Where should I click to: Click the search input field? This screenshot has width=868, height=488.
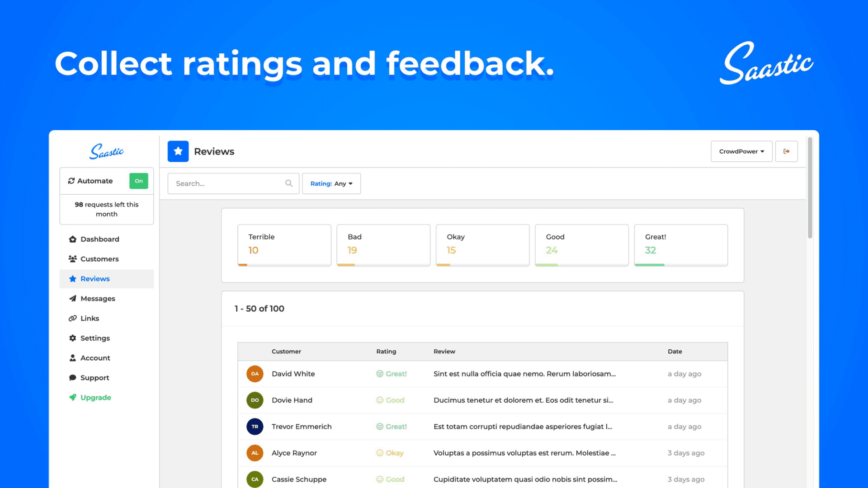(x=232, y=183)
